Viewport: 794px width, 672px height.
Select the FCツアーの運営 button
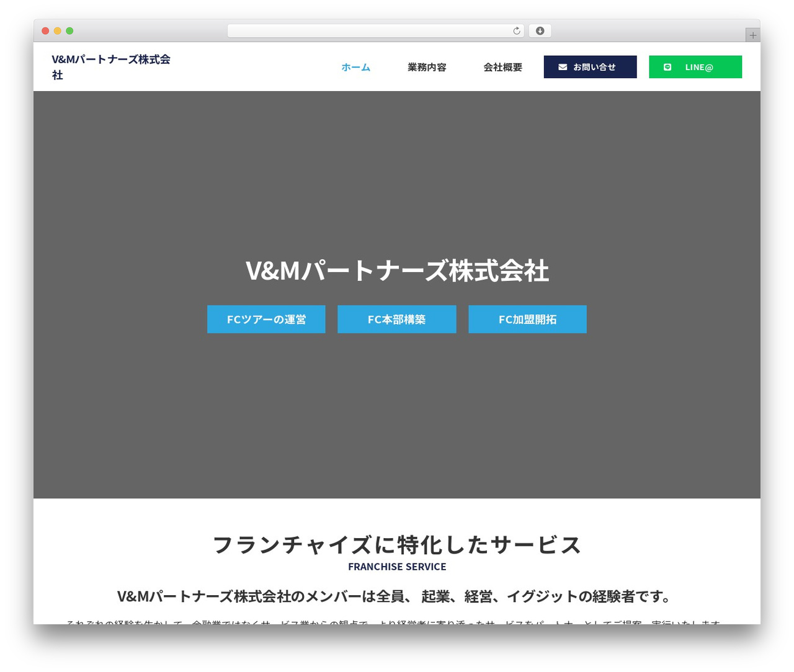click(266, 319)
